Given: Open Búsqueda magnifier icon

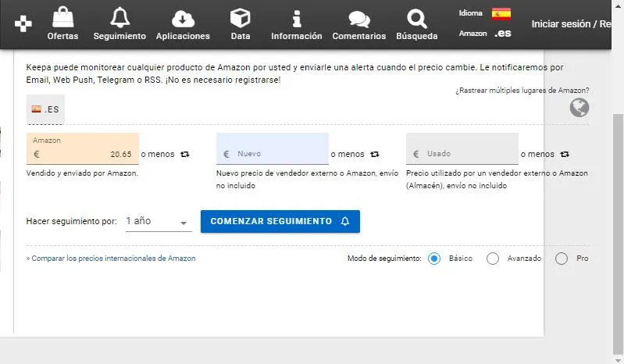Looking at the screenshot, I should pyautogui.click(x=417, y=19).
